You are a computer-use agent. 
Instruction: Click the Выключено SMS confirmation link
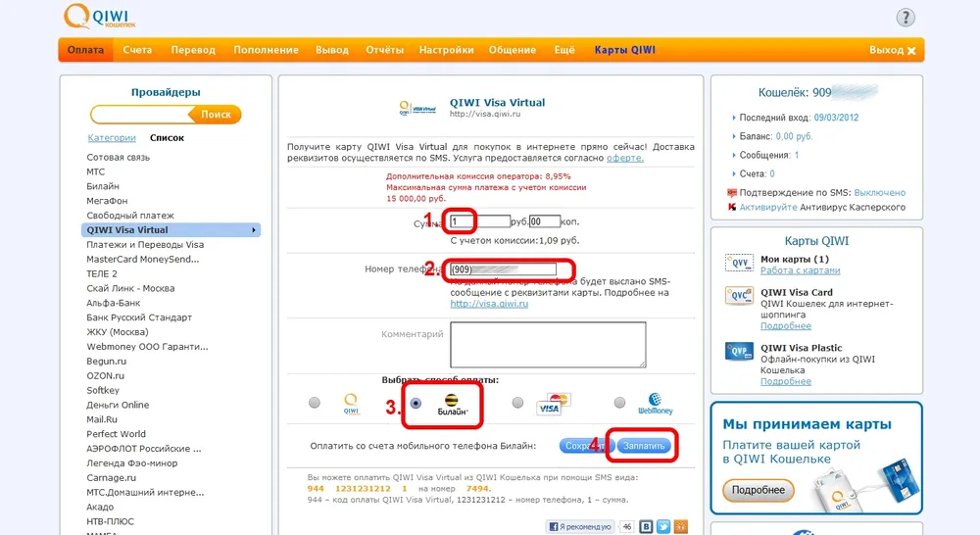[879, 192]
